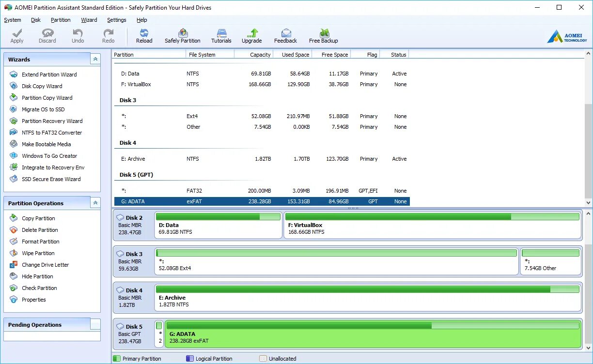Toggle the Pending Operations panel expander
The image size is (593, 364).
click(x=95, y=324)
